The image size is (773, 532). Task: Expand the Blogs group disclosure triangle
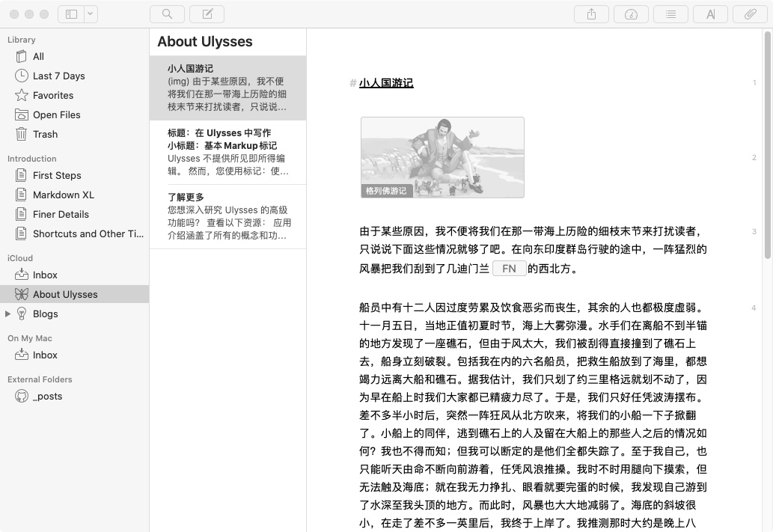[x=7, y=314]
